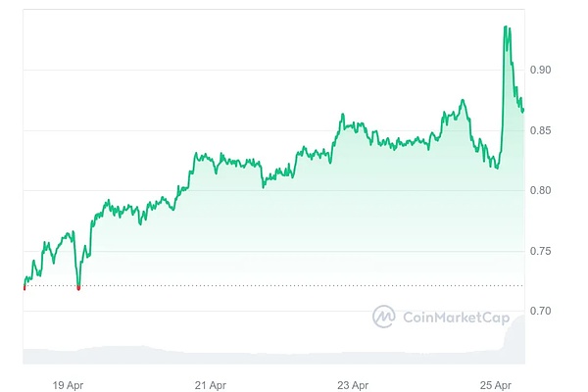Click the CoinMarketCap watermark text
Viewport: 588px width, 392px height.
click(452, 317)
